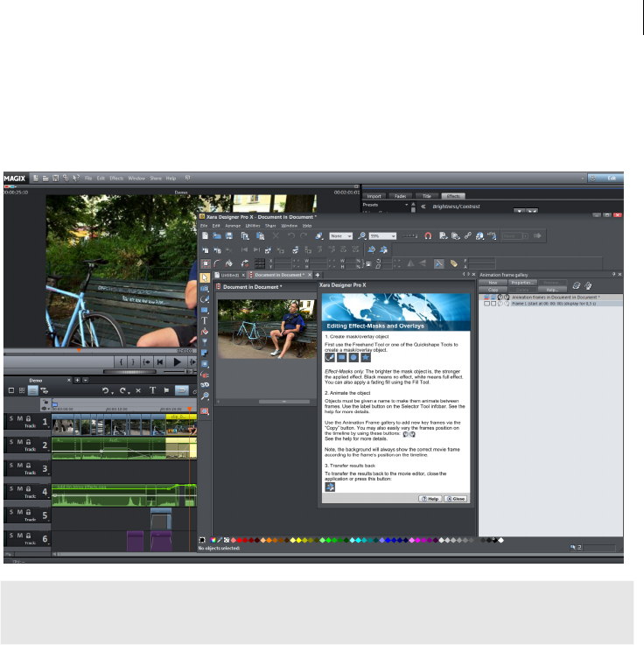Select the Rectangle tool in Xara toolbox

tap(205, 310)
